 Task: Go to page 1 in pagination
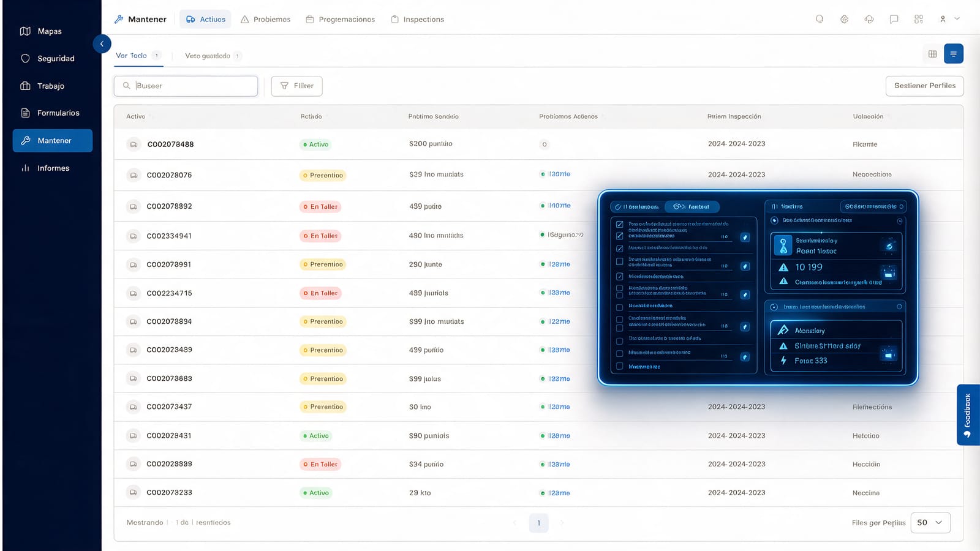click(x=538, y=523)
